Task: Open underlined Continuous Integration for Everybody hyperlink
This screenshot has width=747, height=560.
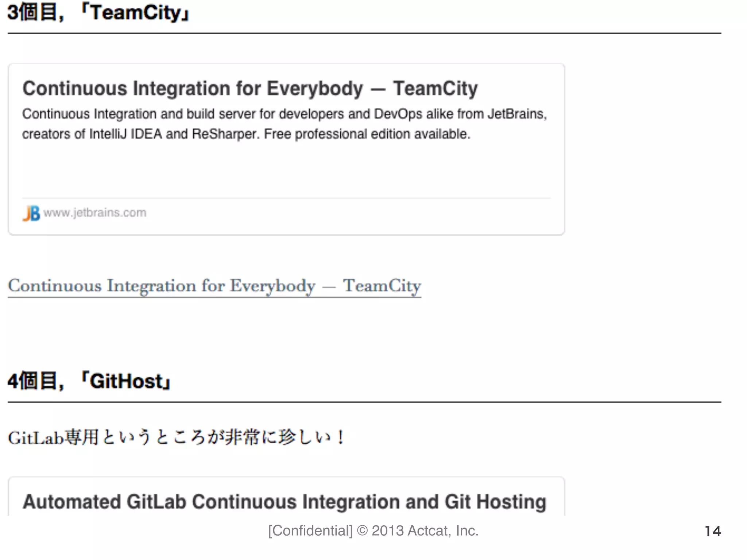Action: 214,286
